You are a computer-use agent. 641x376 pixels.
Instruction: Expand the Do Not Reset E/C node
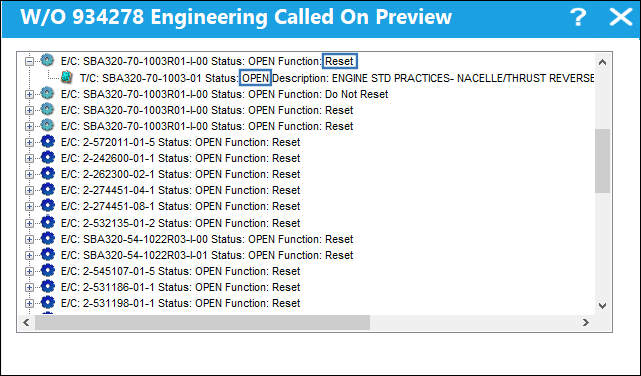click(x=29, y=94)
